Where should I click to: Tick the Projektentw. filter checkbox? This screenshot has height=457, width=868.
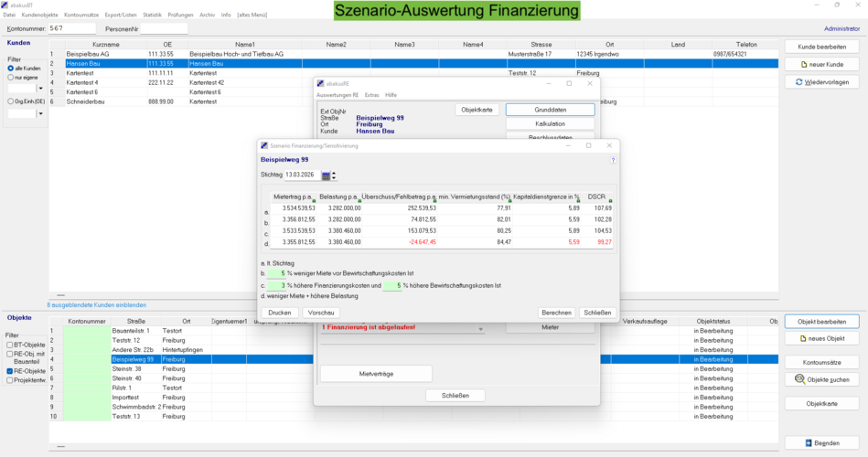click(x=10, y=380)
